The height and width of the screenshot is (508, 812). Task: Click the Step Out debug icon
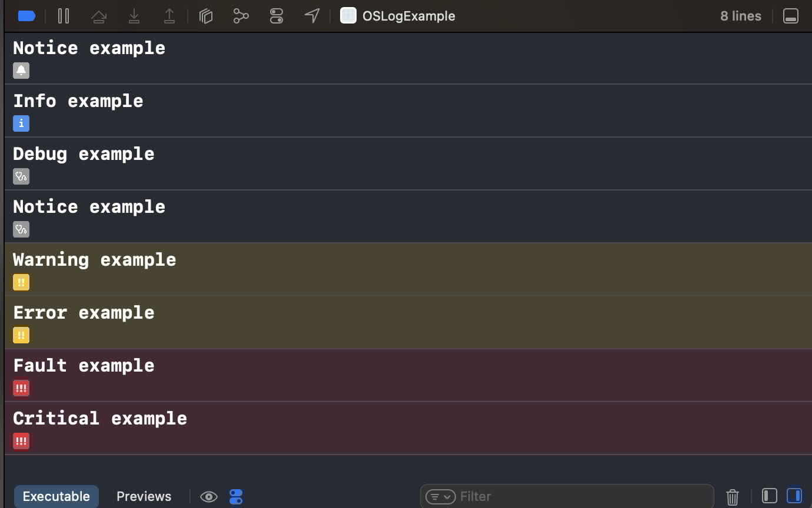[169, 16]
